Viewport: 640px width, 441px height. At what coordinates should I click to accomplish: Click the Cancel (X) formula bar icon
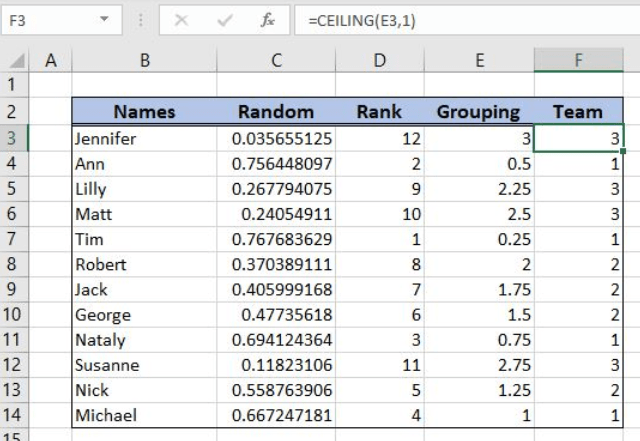click(181, 20)
